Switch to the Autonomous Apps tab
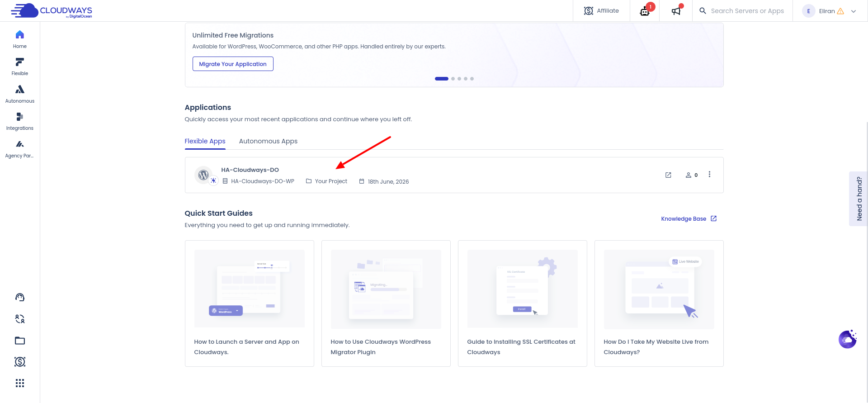 point(268,141)
